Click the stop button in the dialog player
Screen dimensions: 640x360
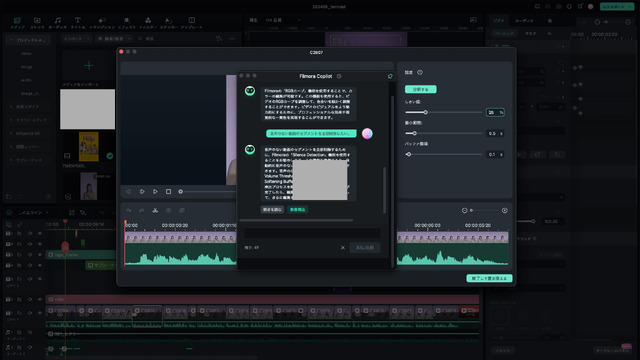[x=168, y=191]
